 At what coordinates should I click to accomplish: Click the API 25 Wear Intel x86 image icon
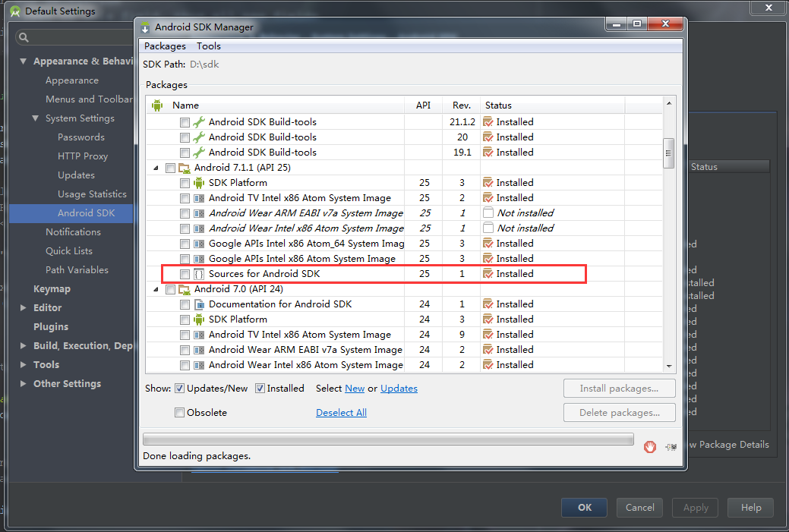click(x=199, y=228)
